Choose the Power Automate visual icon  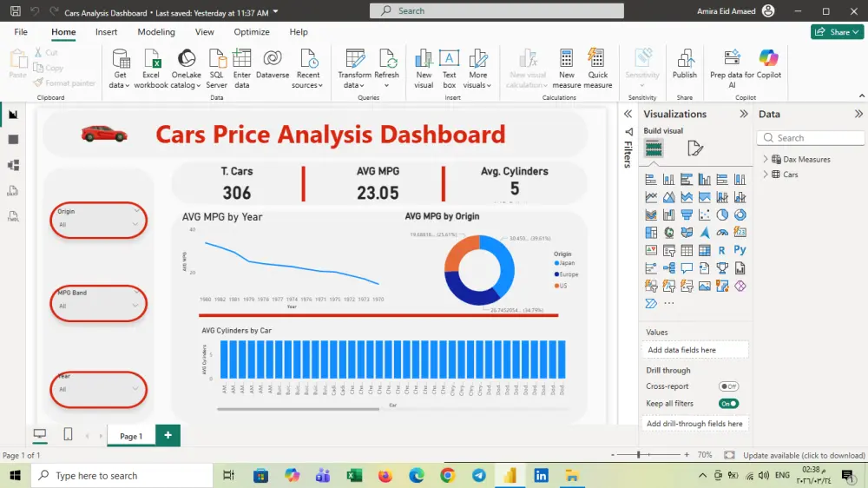(651, 304)
